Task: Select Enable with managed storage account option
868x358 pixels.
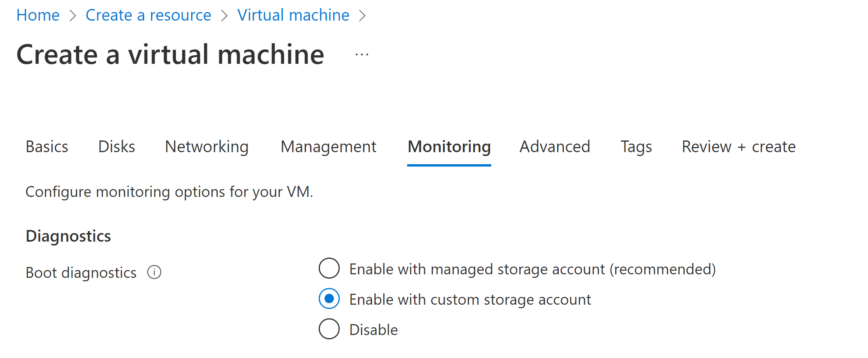Action: (x=328, y=268)
